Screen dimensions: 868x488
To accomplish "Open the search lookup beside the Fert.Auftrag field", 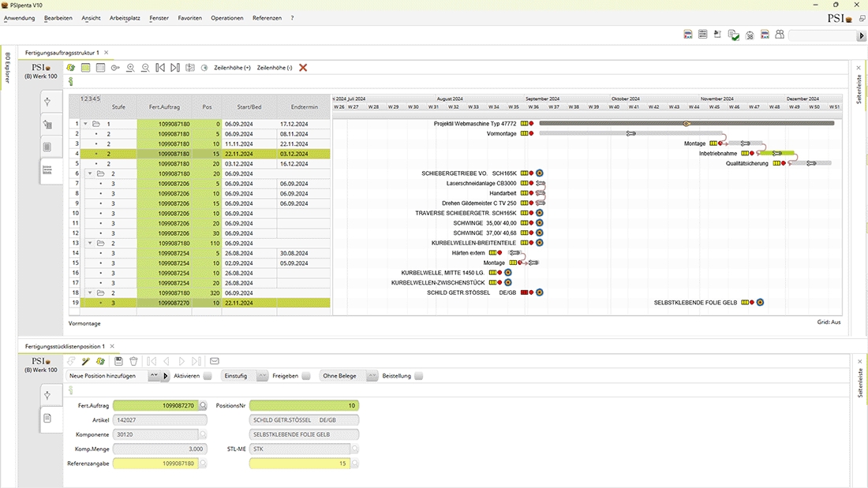I will [x=203, y=405].
